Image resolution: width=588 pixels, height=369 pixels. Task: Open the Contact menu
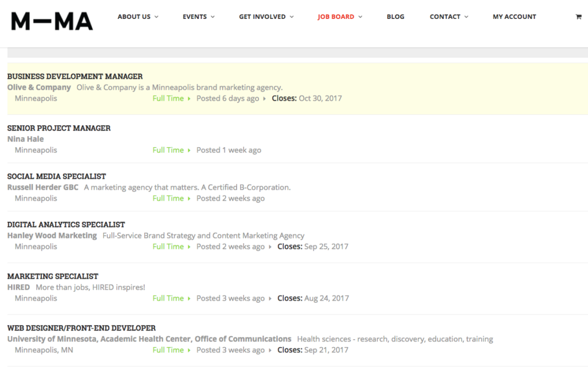[445, 17]
